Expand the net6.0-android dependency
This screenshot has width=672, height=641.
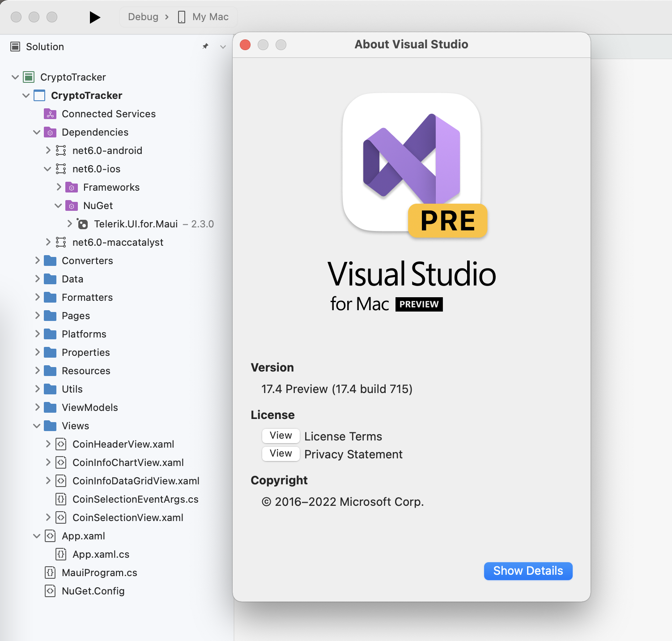pyautogui.click(x=48, y=150)
